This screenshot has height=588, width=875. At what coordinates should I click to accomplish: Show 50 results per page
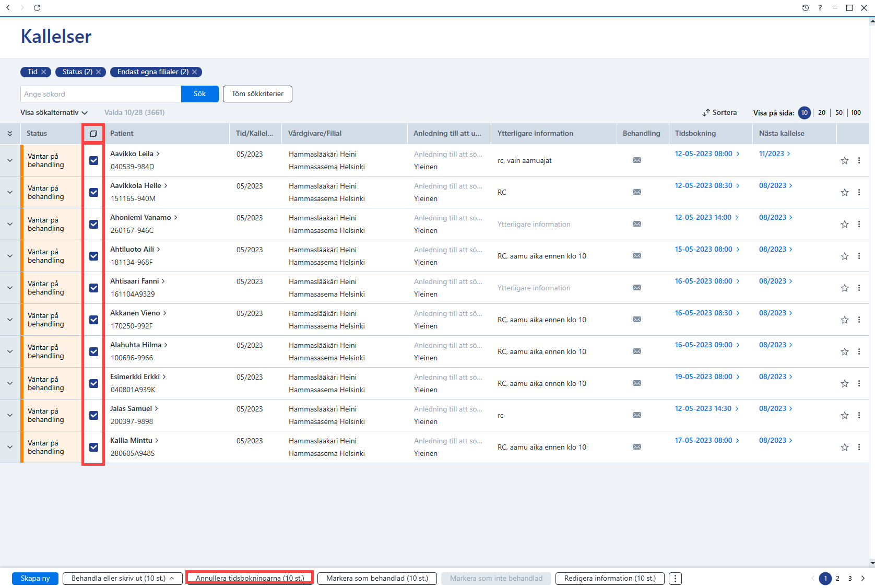(x=839, y=113)
